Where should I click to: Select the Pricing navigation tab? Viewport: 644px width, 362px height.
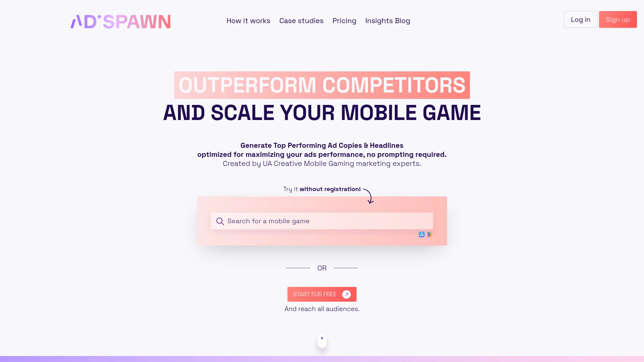344,21
